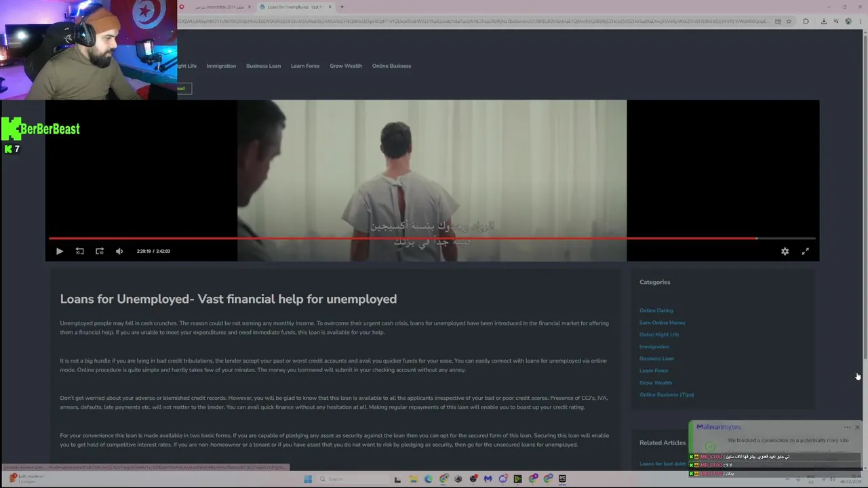Click the browser address bar URL
Screen dimensions: 868x488
[475, 21]
